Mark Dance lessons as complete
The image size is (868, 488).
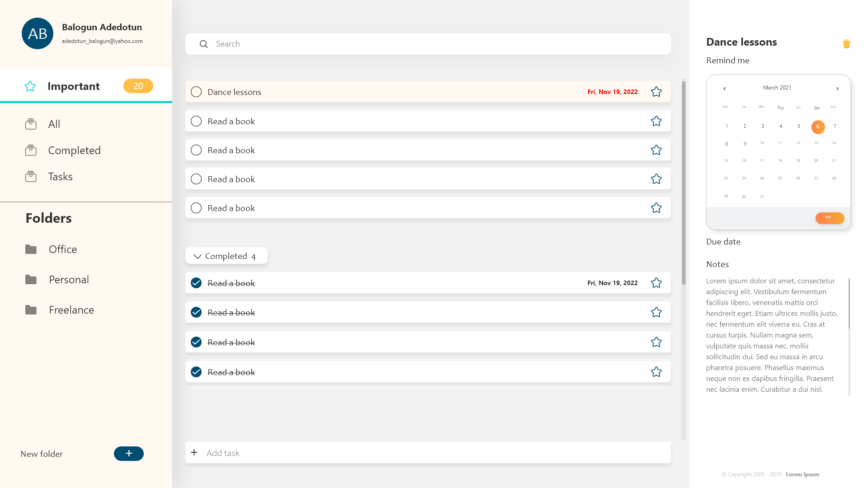(x=196, y=92)
